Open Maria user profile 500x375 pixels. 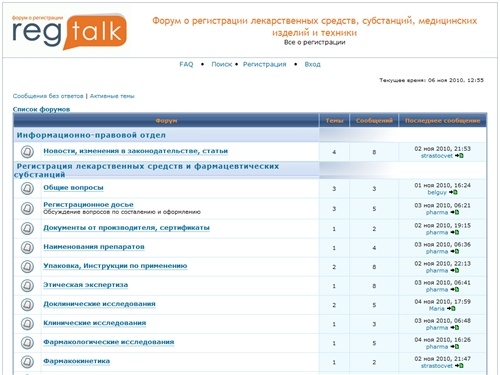[x=437, y=308]
